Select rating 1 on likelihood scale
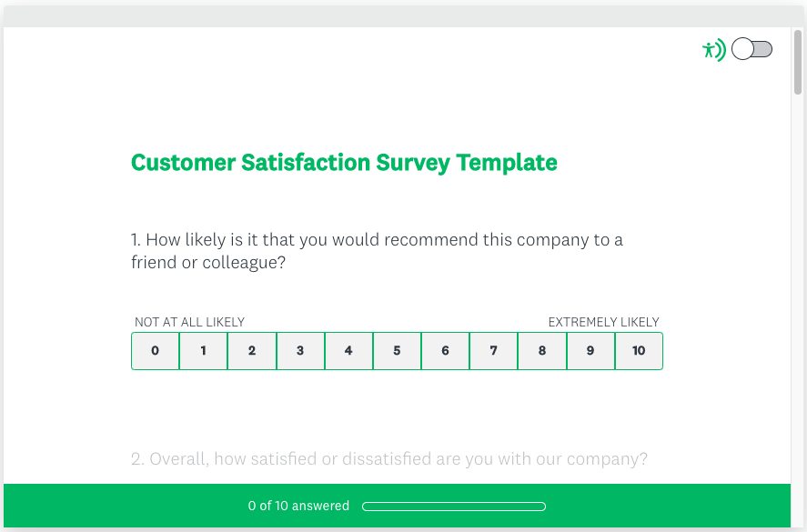 point(204,351)
